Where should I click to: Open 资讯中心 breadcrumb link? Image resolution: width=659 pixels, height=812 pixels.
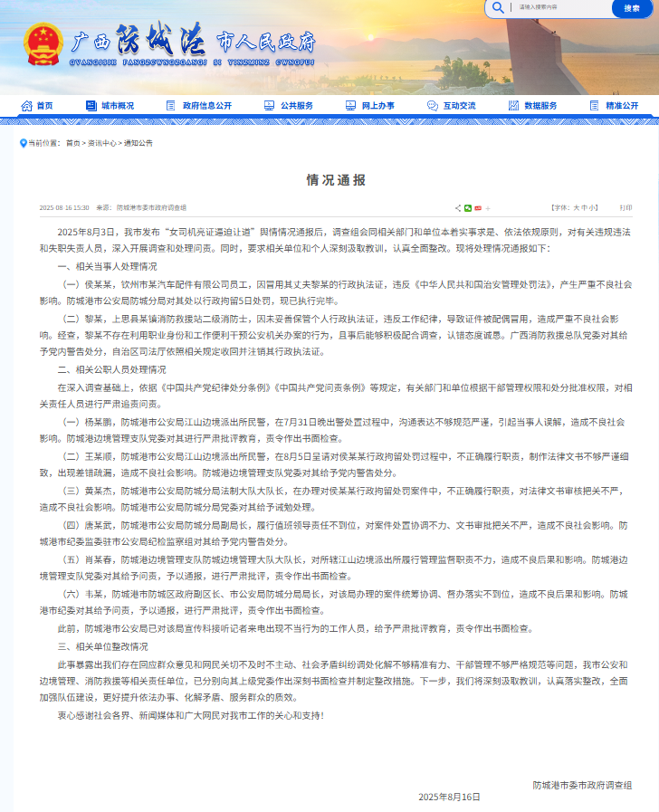(101, 143)
